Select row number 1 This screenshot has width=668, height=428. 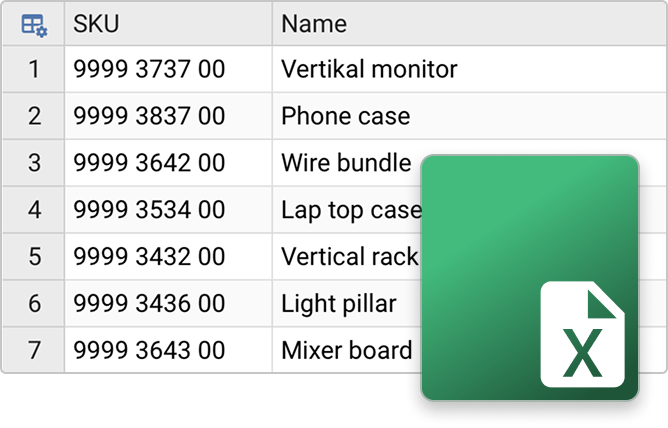click(x=33, y=69)
